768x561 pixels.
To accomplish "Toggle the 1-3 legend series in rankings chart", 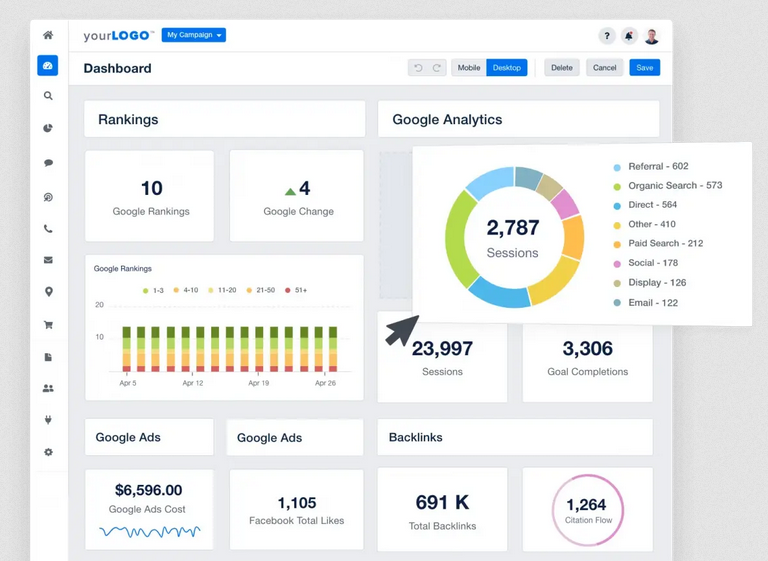I will [x=153, y=290].
